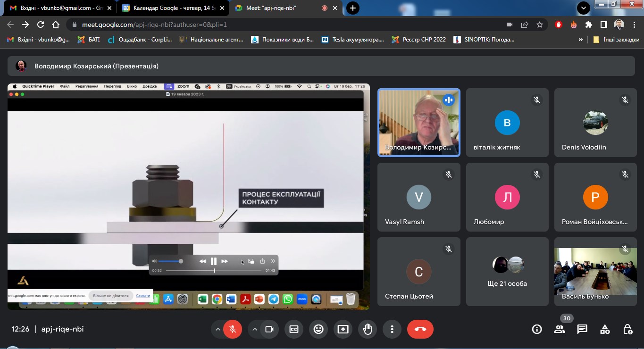Select the Василь Бунько video tile

[x=595, y=272]
